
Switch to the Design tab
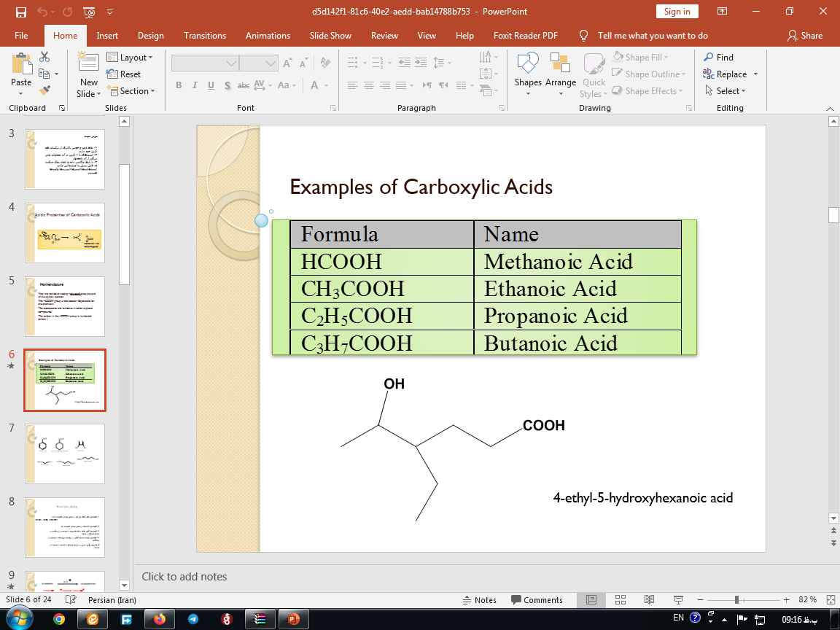click(x=150, y=35)
